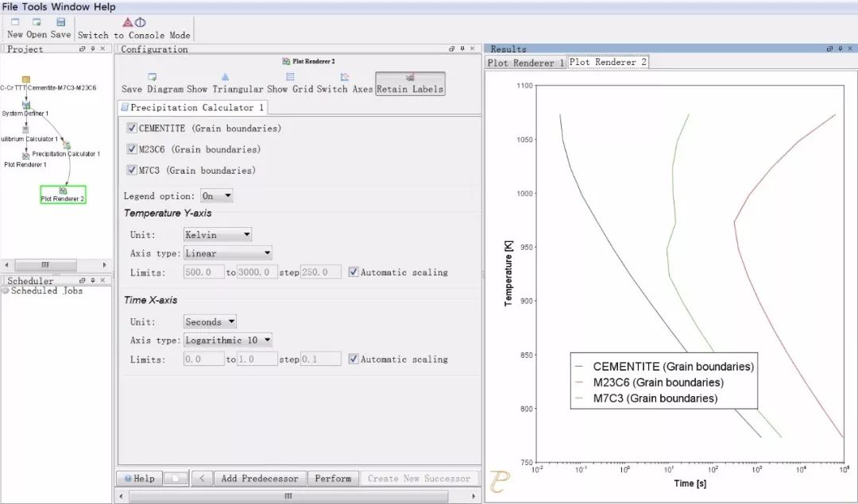Click the Save Diagram icon
This screenshot has height=504, width=858.
152,78
